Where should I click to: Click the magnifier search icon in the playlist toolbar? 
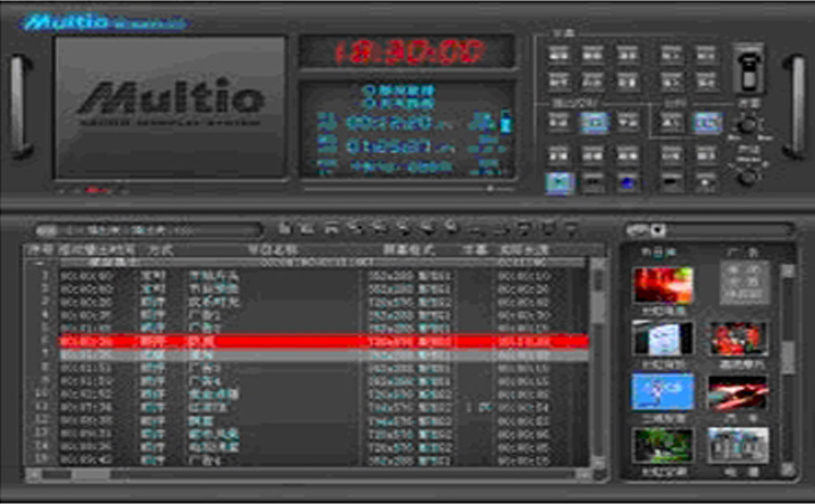tap(453, 227)
